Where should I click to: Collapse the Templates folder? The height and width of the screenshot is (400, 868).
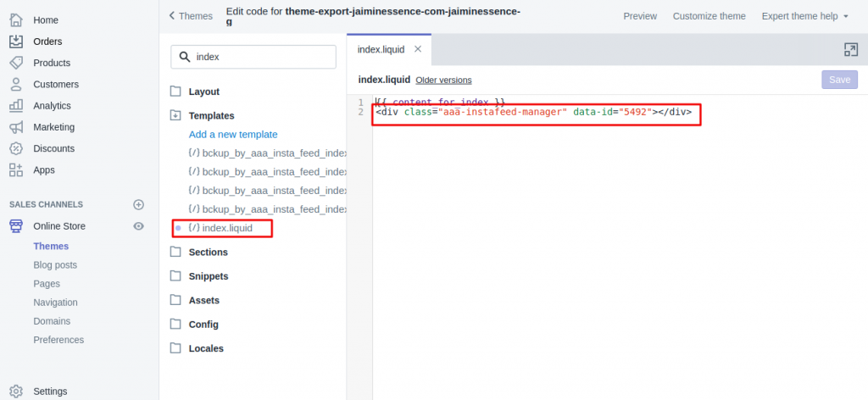point(211,115)
